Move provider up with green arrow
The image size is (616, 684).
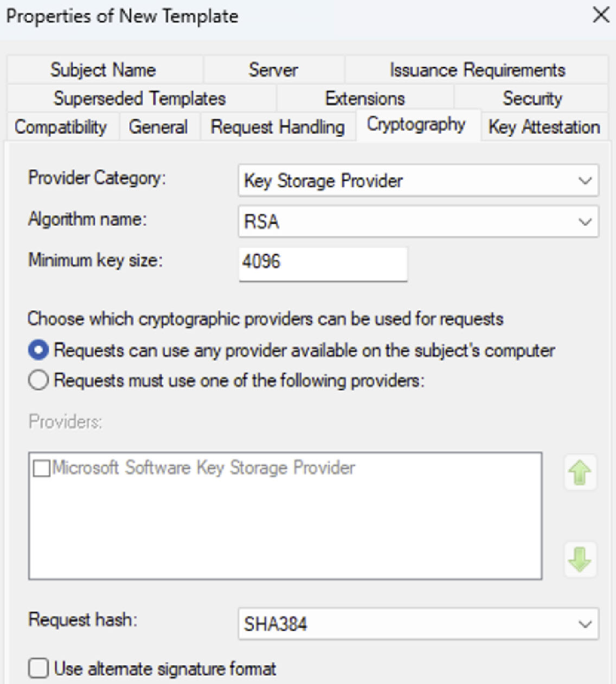[580, 473]
